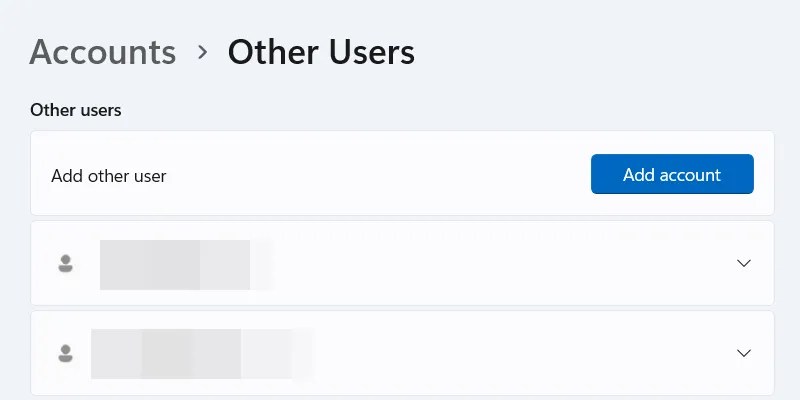Click the Add other user label
This screenshot has width=800, height=400.
click(x=109, y=176)
